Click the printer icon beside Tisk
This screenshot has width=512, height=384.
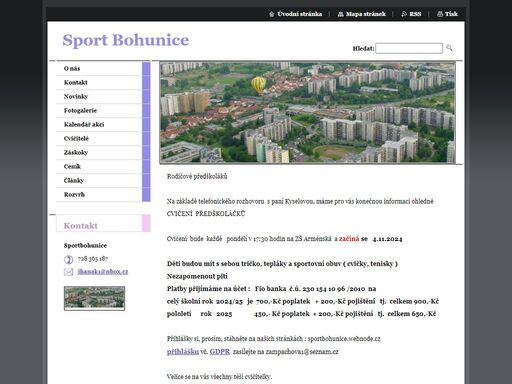point(440,14)
